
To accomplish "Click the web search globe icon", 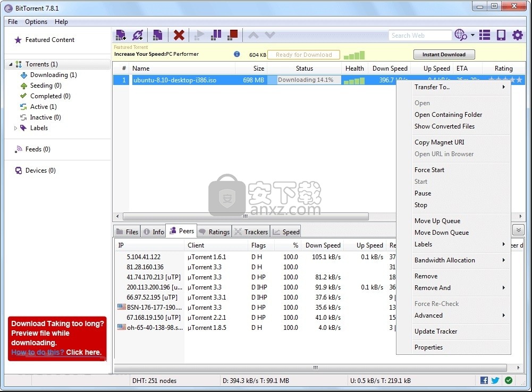I will [x=460, y=35].
